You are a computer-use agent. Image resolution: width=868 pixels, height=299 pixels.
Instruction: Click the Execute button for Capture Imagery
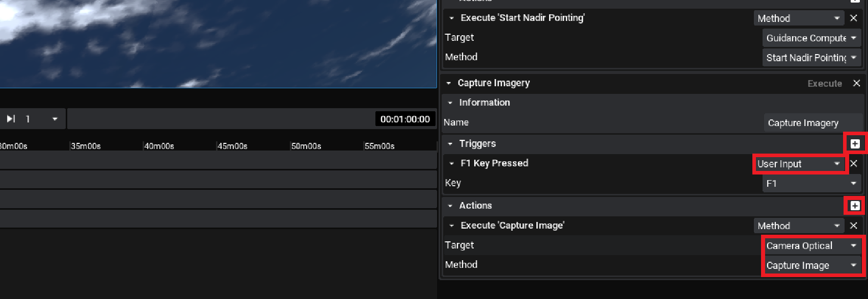824,83
